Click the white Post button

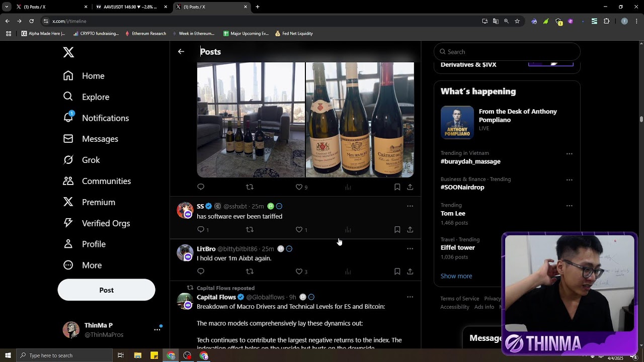106,290
